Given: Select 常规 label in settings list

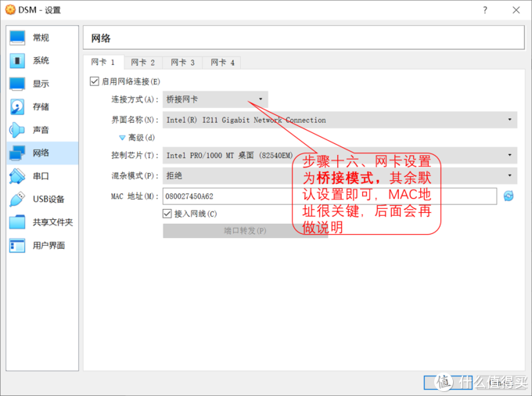Looking at the screenshot, I should coord(41,38).
